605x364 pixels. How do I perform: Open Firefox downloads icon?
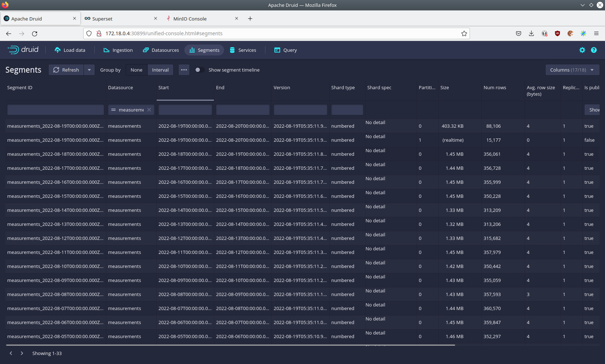(531, 33)
